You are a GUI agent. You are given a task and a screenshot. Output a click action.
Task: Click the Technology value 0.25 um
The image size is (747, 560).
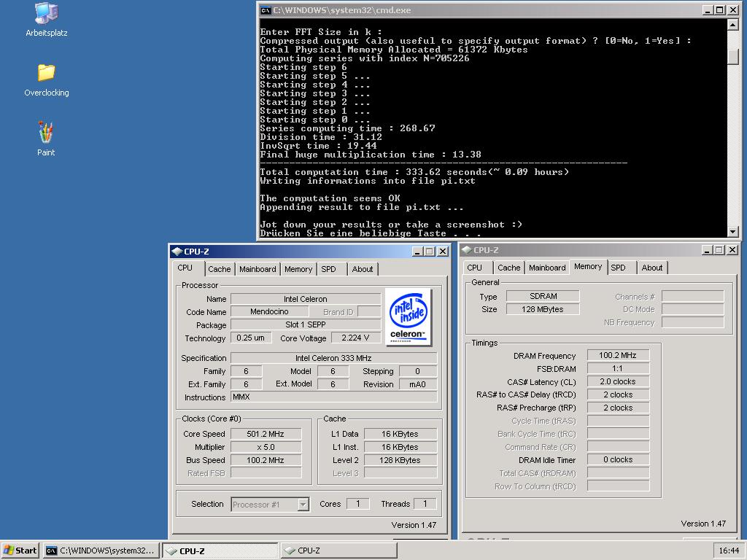251,338
